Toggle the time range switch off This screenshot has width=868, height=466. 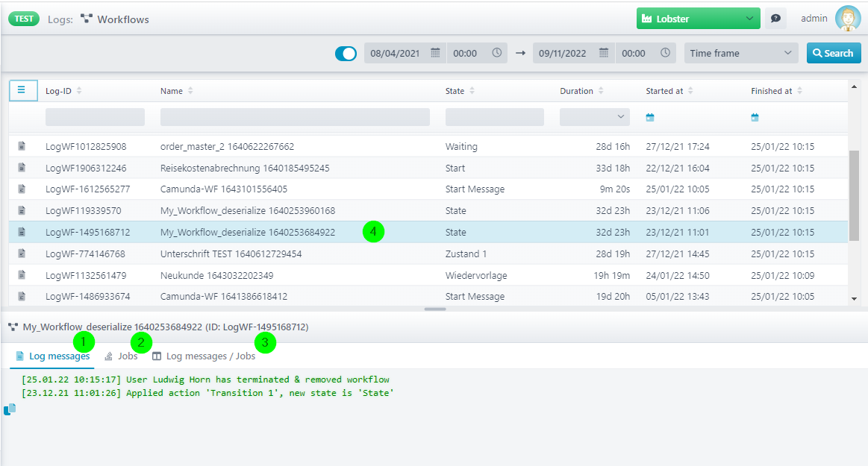point(346,53)
